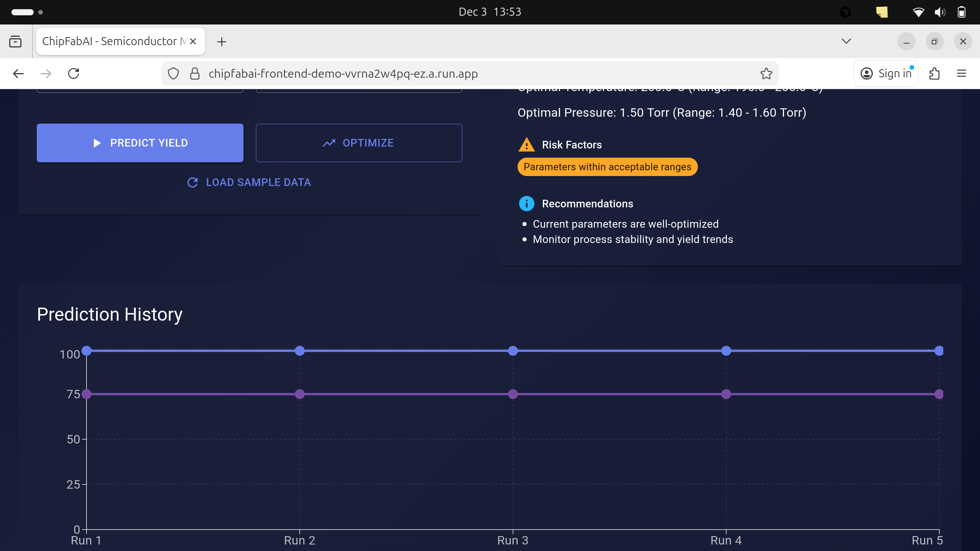The height and width of the screenshot is (551, 980).
Task: Open the recent browsing tab overview button
Action: (x=15, y=41)
